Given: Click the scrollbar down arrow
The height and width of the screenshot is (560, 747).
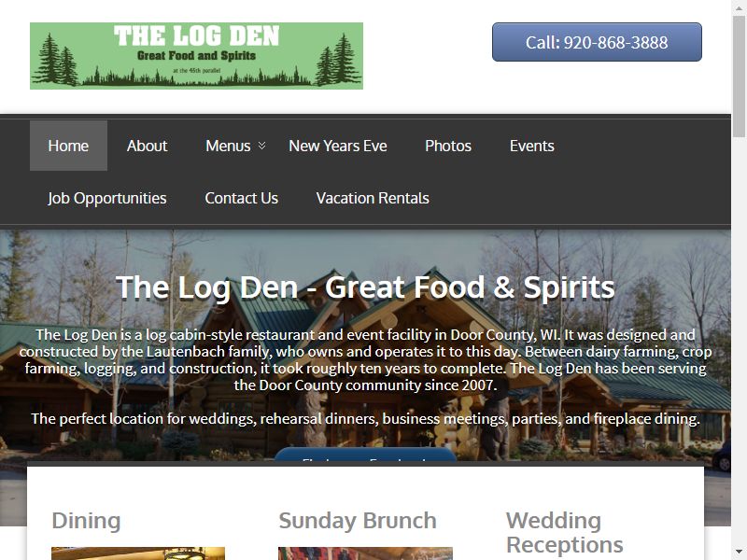Looking at the screenshot, I should [740, 553].
